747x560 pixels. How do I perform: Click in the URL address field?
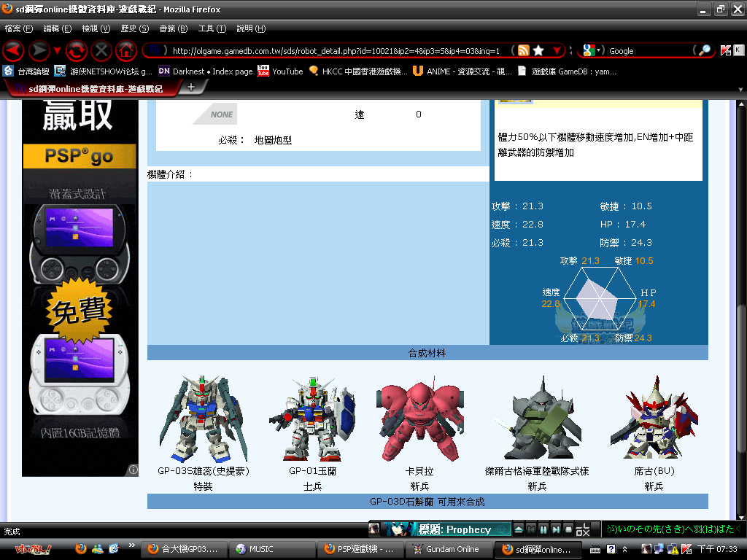pos(336,50)
